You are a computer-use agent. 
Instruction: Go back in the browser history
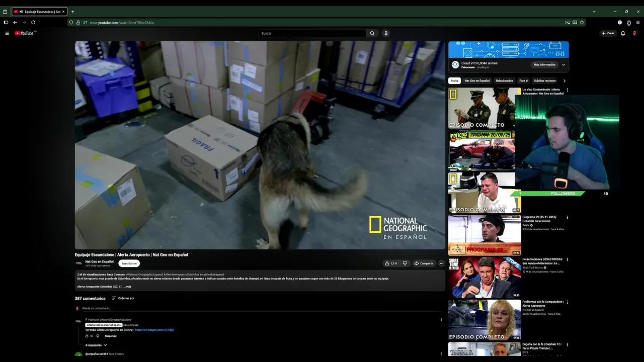point(15,22)
